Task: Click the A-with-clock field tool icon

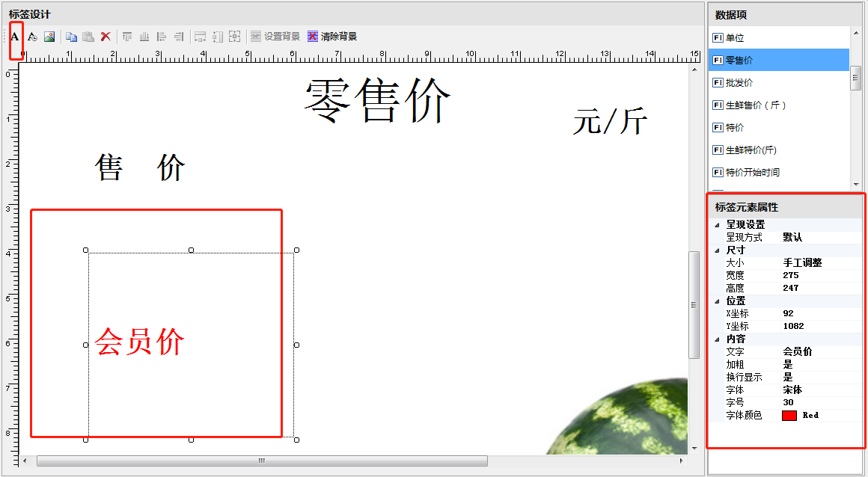Action: tap(32, 37)
